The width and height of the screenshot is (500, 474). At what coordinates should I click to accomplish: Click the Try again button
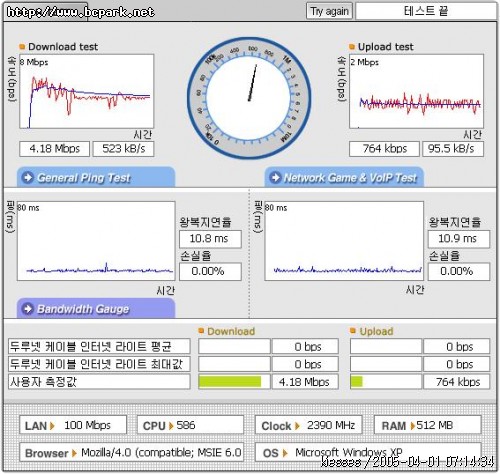point(329,12)
